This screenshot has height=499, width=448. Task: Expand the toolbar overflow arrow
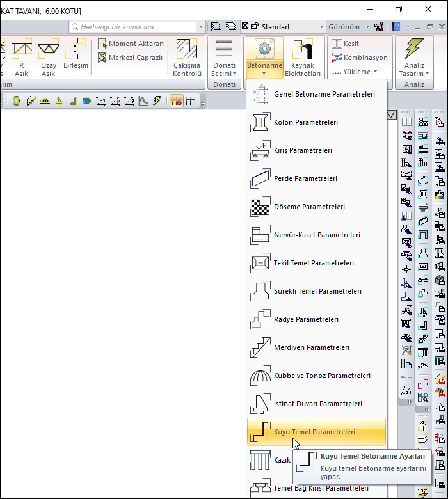pos(203,104)
